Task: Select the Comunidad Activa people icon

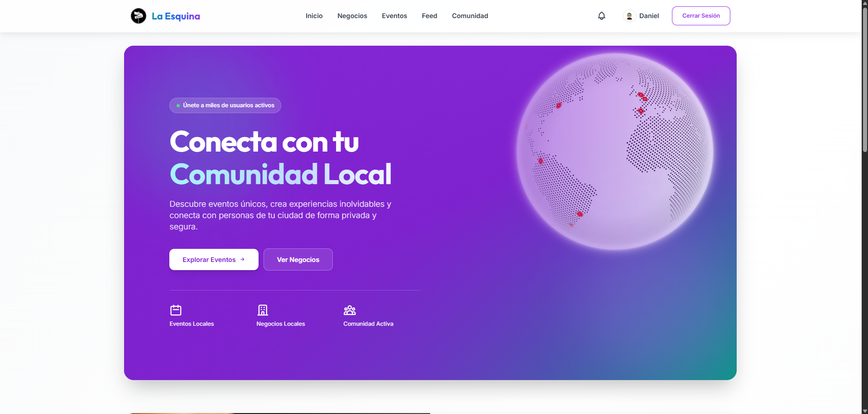Action: (x=350, y=310)
